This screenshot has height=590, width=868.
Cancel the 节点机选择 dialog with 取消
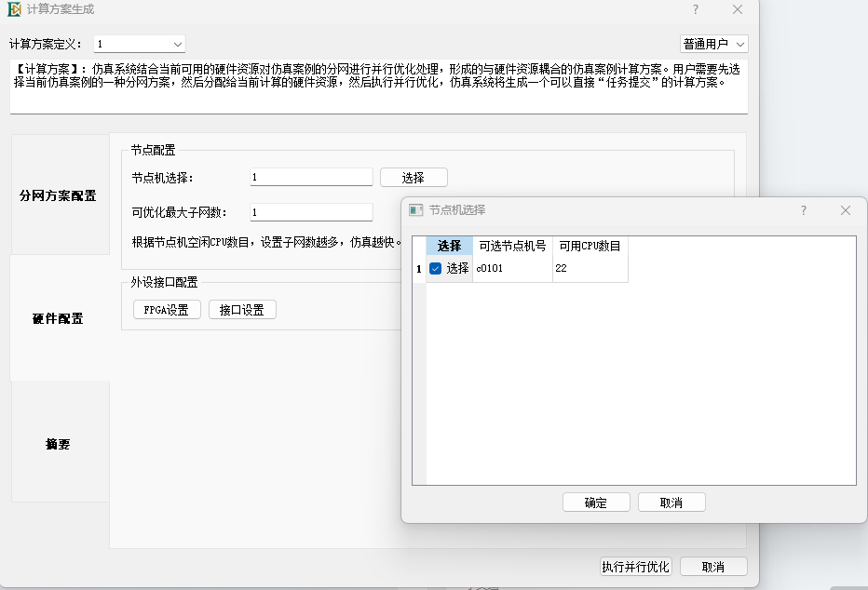[671, 503]
